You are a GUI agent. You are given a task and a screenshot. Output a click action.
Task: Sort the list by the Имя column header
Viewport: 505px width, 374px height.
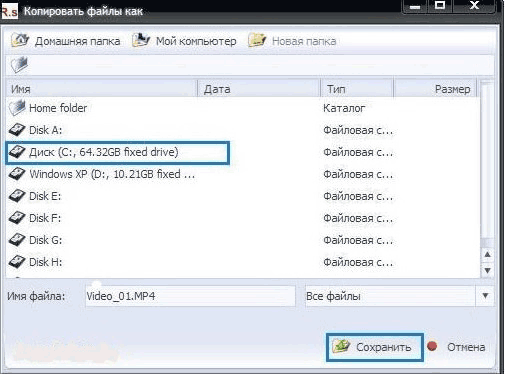102,89
